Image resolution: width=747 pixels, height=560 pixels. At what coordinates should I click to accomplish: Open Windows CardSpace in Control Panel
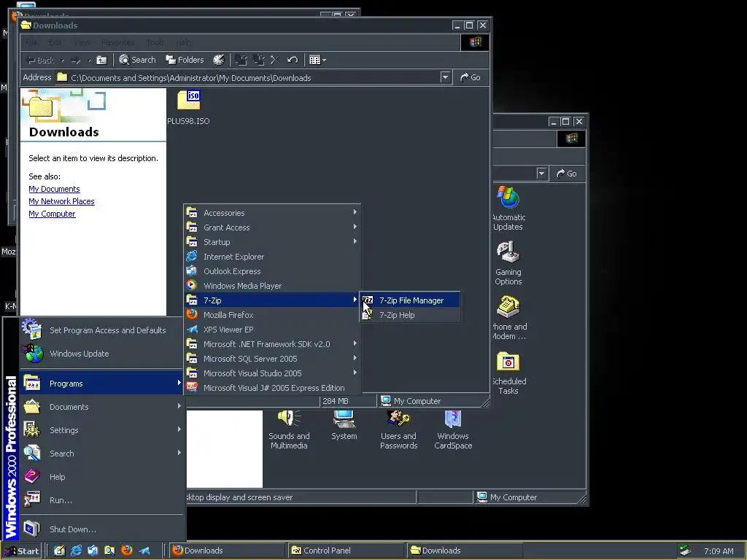453,430
